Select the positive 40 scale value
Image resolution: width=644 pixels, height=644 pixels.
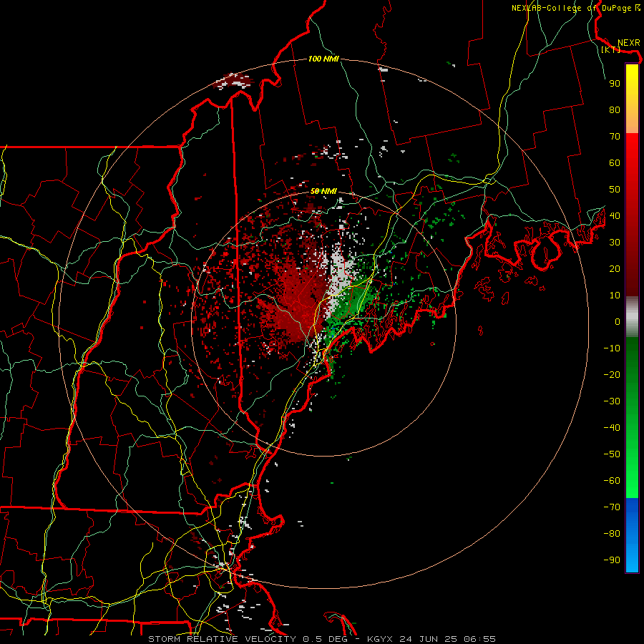coord(615,215)
